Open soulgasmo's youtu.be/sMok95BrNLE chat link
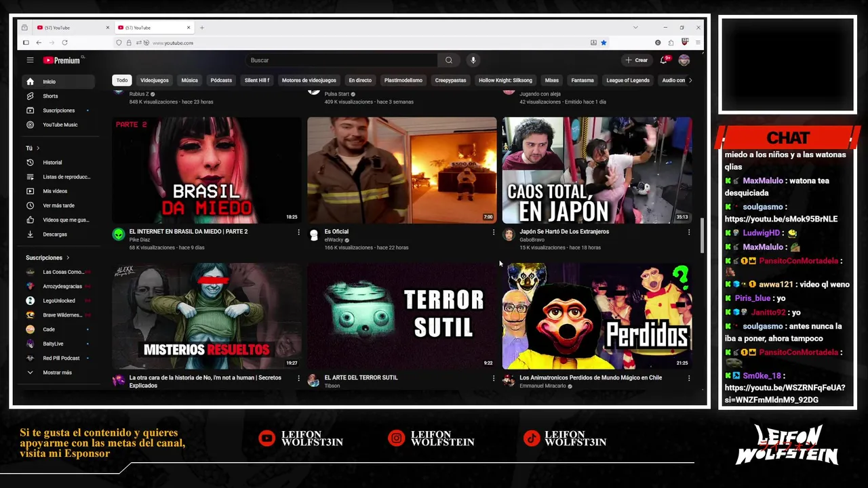This screenshot has height=488, width=868. (x=781, y=220)
